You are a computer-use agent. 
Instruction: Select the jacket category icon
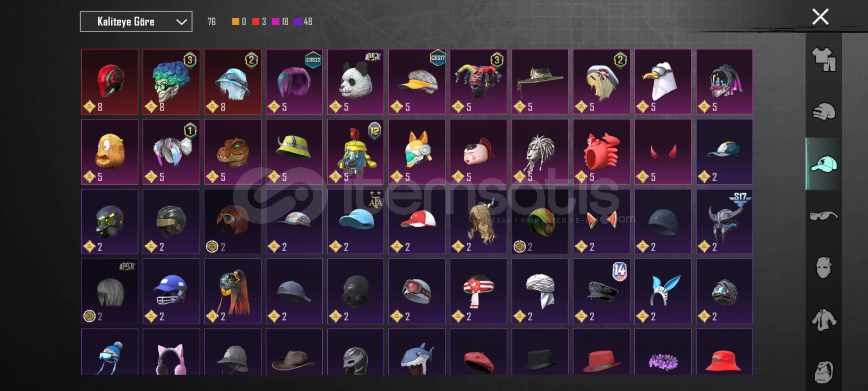824,320
